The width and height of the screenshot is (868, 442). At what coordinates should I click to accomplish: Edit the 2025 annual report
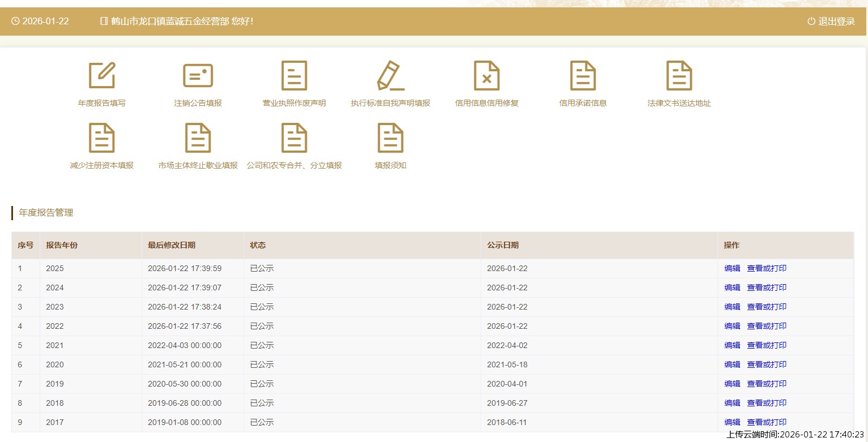tap(732, 269)
